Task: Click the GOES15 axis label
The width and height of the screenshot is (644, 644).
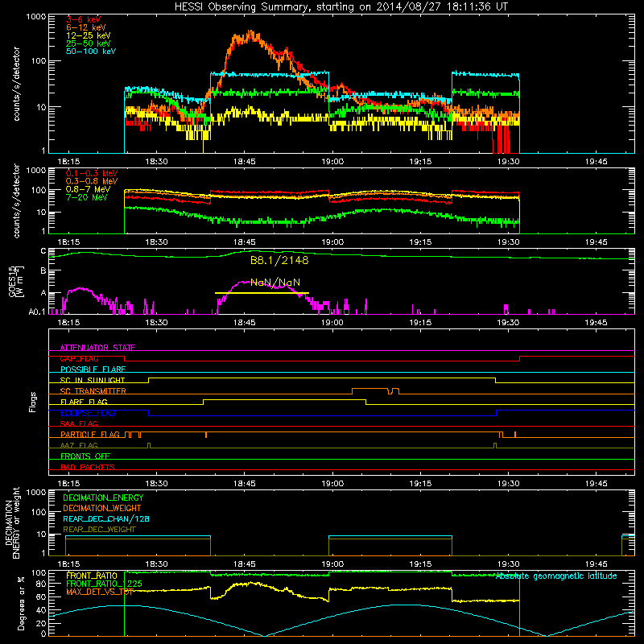Action: coord(15,281)
